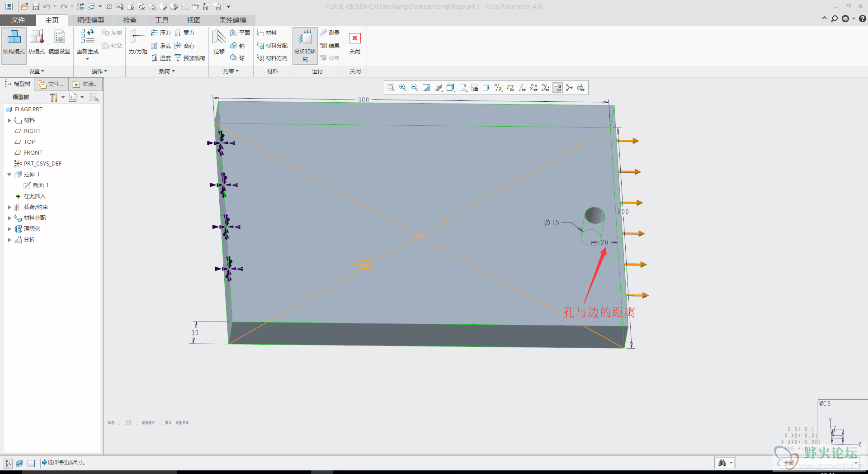The image size is (868, 474).
Task: Create a 球 ball constraint
Action: [238, 58]
